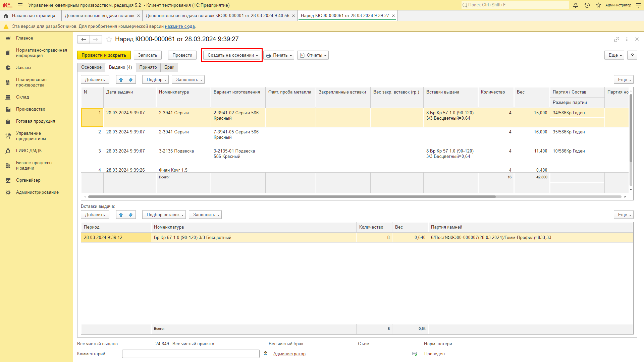The width and height of the screenshot is (644, 362).
Task: Click the search field Поиск Ctrl+Shift+F
Action: pyautogui.click(x=515, y=5)
